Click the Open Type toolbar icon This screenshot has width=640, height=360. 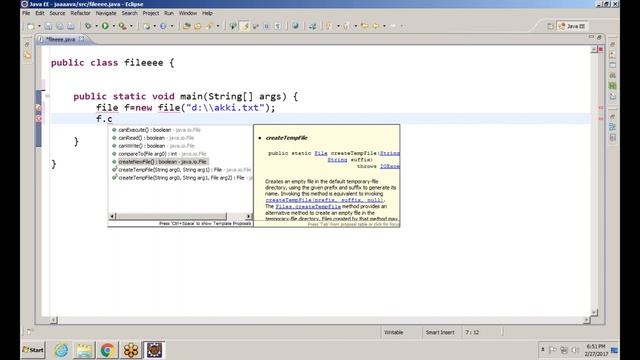point(187,26)
